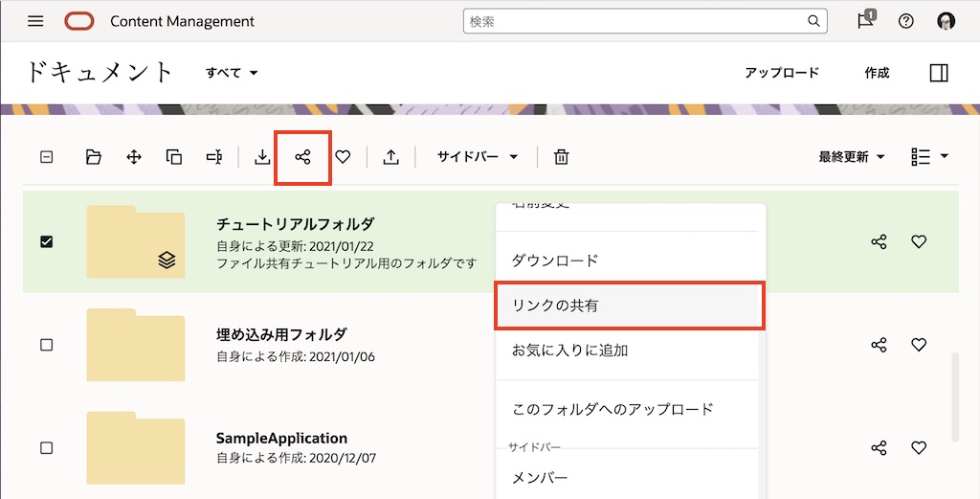Click the アップロード button
This screenshot has height=499, width=980.
[782, 73]
